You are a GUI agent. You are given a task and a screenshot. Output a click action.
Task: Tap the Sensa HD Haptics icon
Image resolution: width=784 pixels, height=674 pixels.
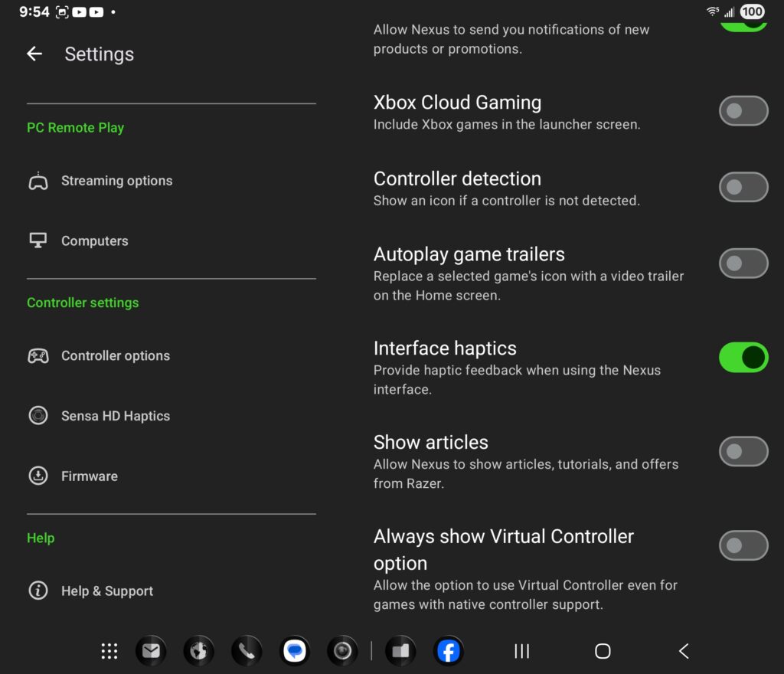point(38,415)
